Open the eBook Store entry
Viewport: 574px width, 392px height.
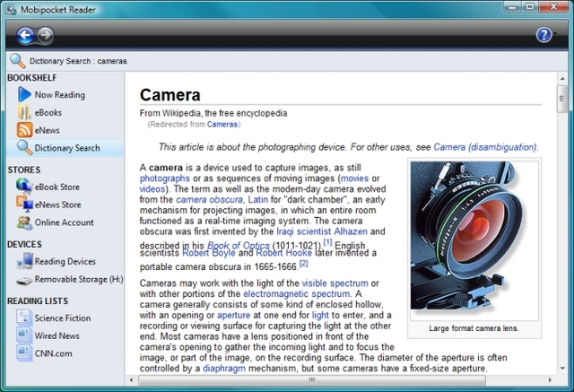pos(57,187)
